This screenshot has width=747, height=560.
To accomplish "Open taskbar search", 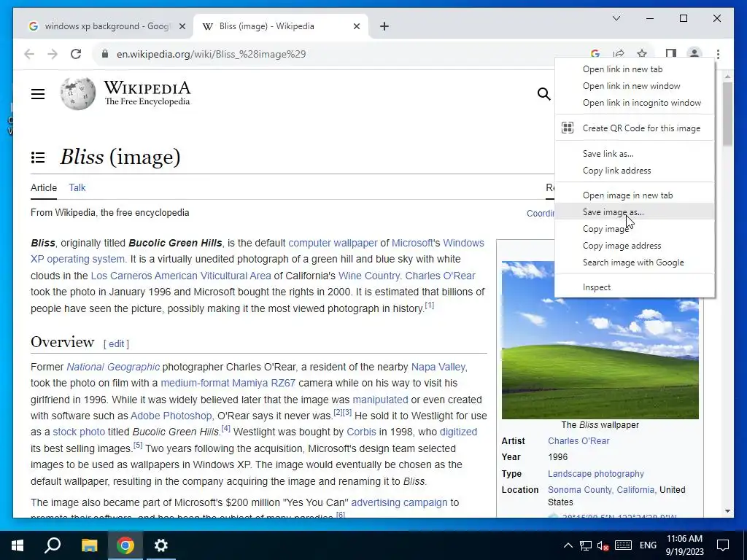I will click(53, 545).
